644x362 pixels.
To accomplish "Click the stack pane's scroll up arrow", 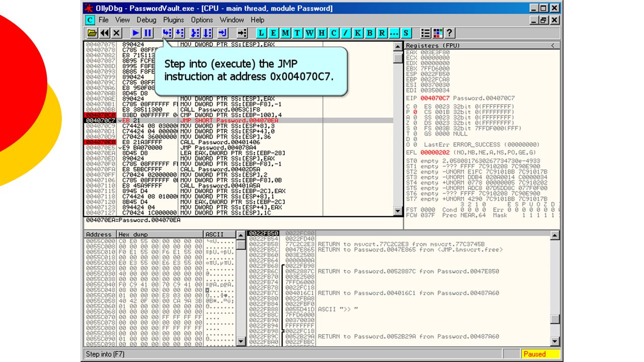I will pyautogui.click(x=555, y=235).
